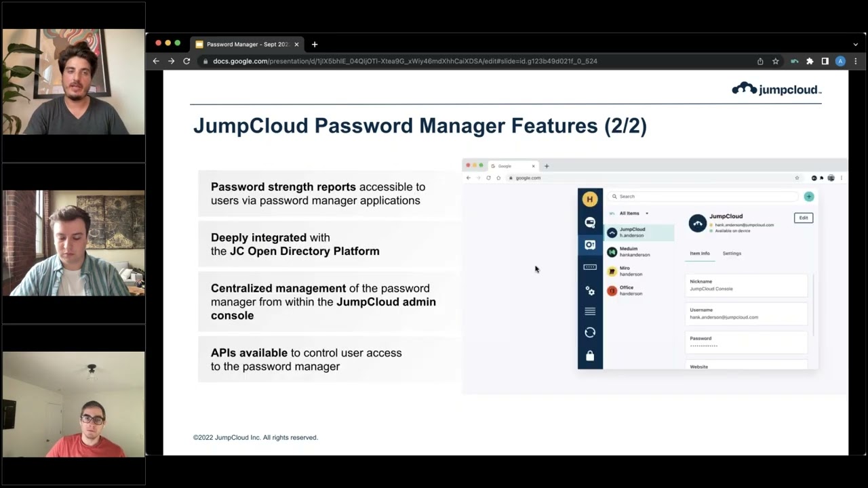Click the sync circular arrows icon

[x=590, y=332]
